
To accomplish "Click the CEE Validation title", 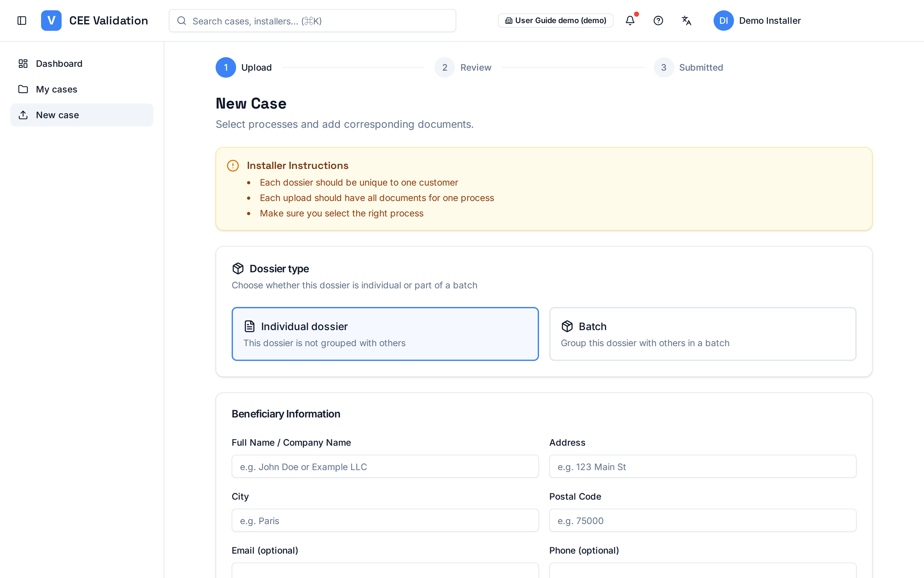I will 108,21.
